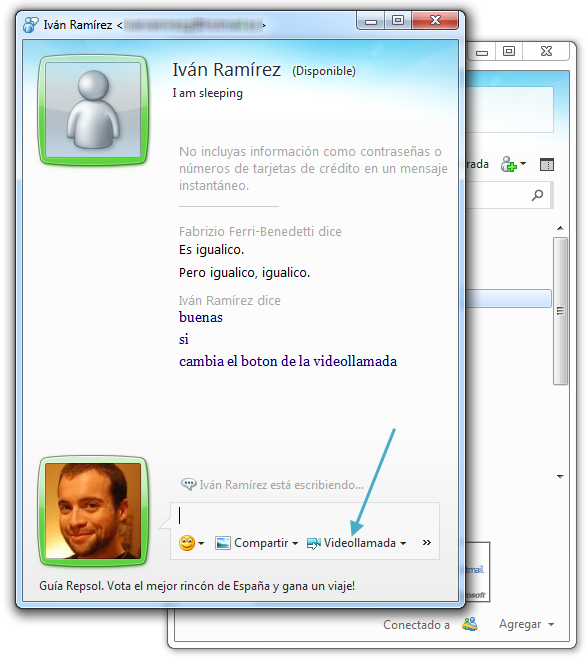Maximize the background Messenger main window
This screenshot has width=586, height=658.
pos(509,52)
